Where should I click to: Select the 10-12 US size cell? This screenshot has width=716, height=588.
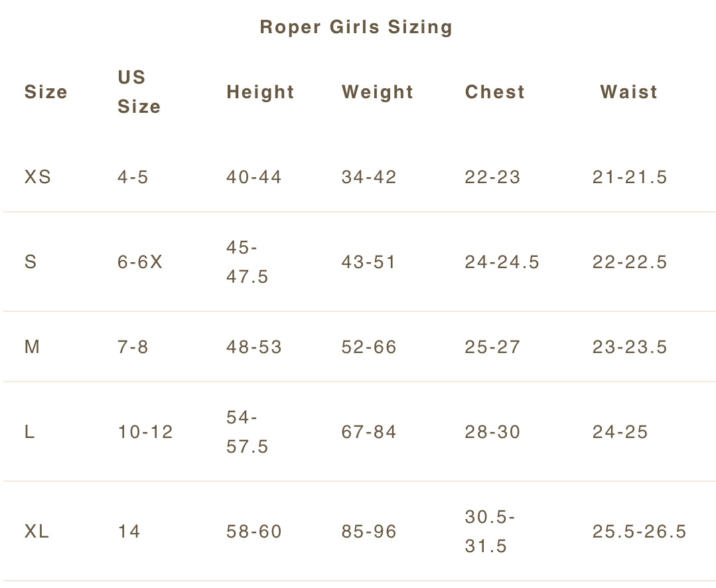145,432
